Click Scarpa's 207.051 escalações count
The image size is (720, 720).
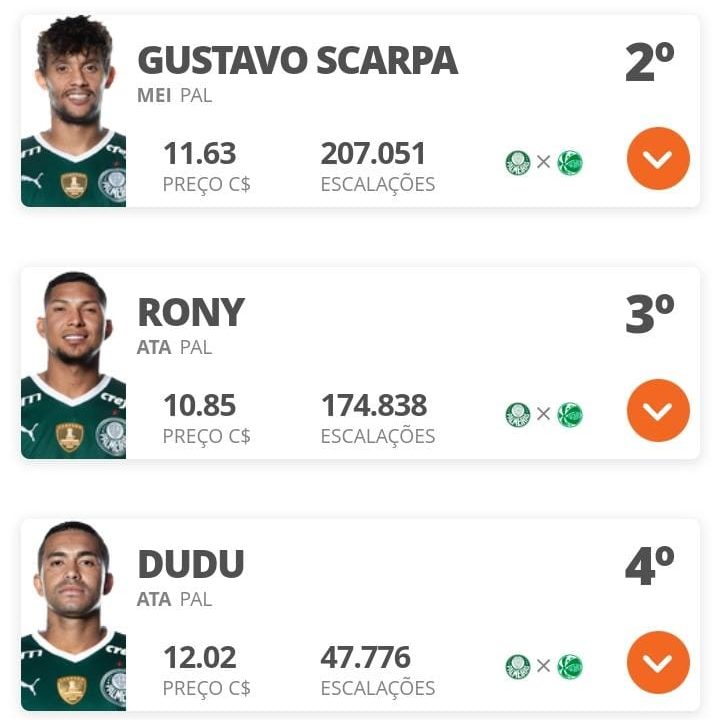(x=373, y=153)
